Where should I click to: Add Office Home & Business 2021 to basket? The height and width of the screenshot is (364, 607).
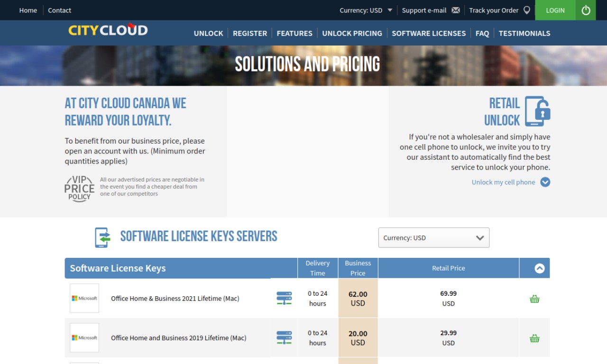(534, 299)
